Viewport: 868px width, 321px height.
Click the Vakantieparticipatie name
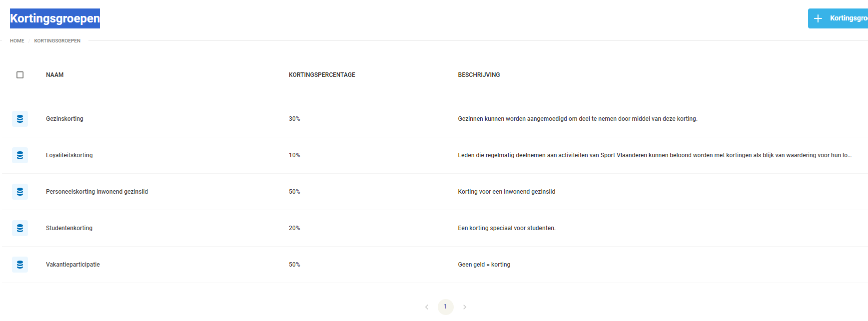[72, 265]
